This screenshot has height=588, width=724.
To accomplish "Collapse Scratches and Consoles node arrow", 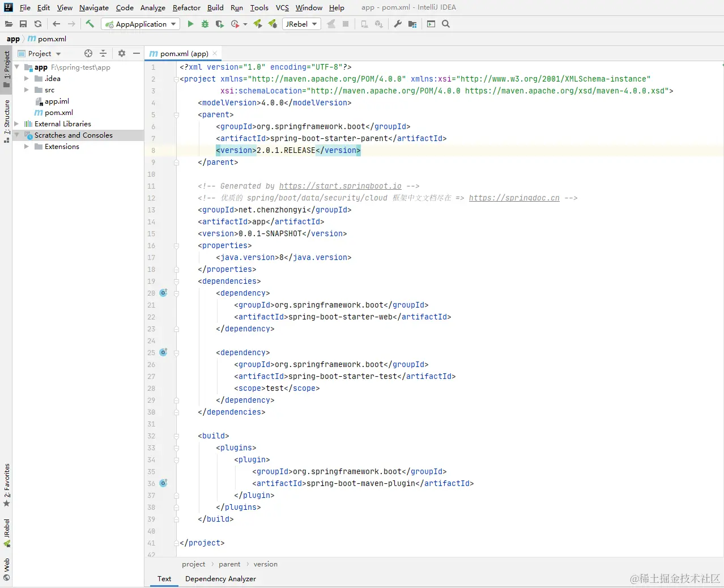I will (x=17, y=135).
